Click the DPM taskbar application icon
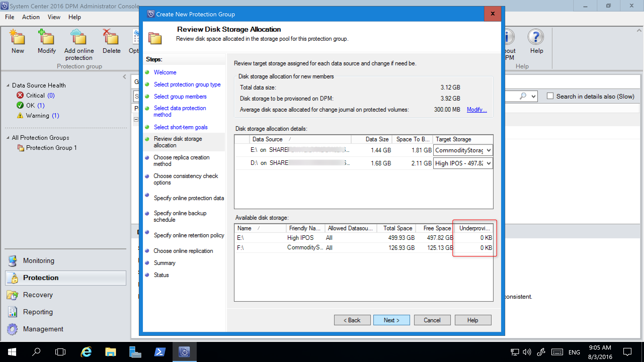Viewport: 644px width, 362px height. 184,351
